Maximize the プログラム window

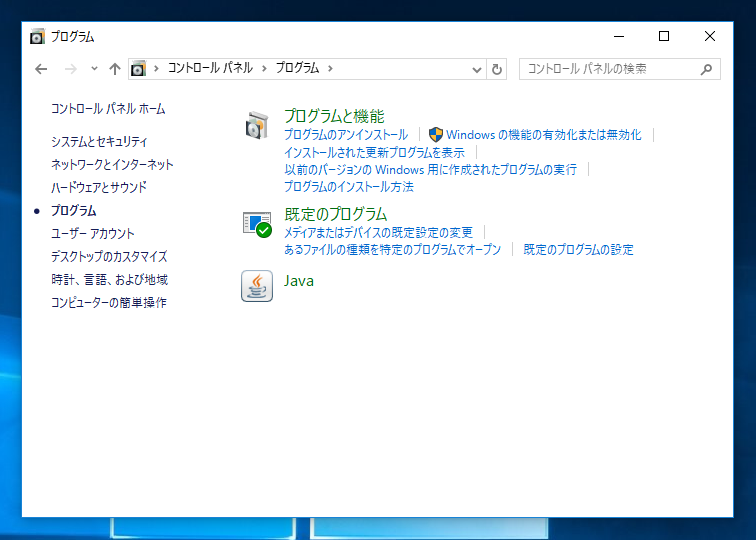pyautogui.click(x=664, y=36)
